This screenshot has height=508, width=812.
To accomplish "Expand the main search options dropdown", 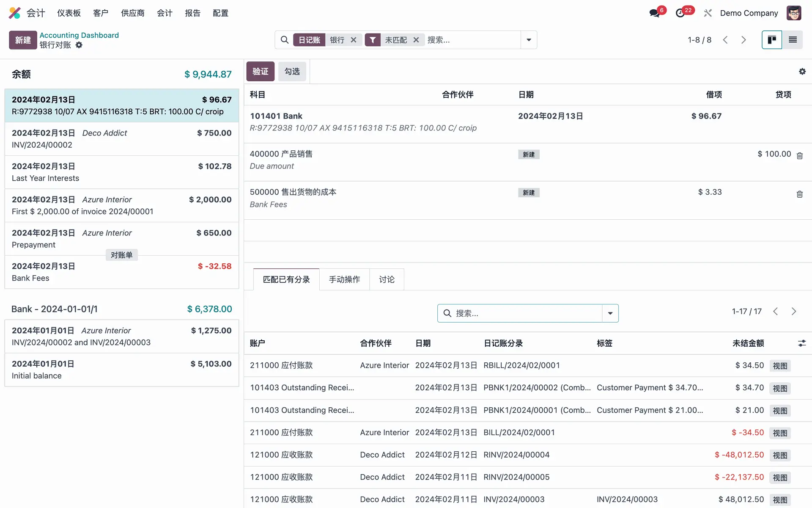I will [x=529, y=40].
